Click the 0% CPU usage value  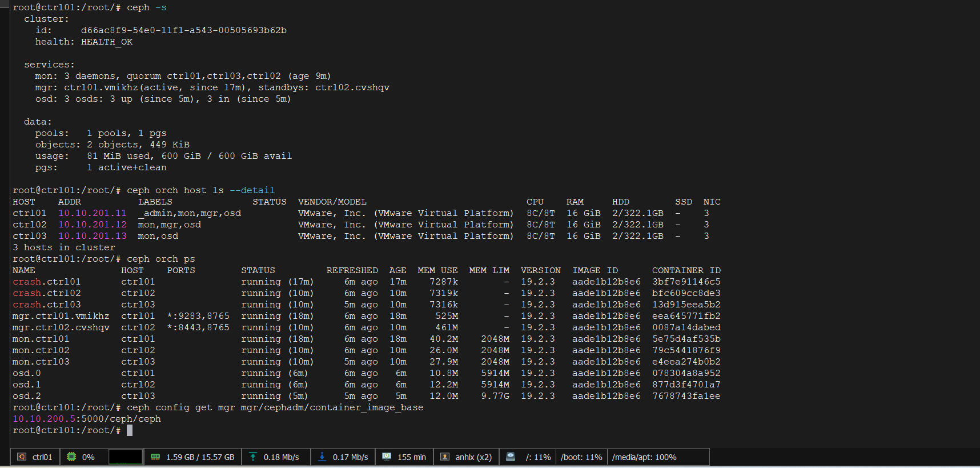[89, 457]
